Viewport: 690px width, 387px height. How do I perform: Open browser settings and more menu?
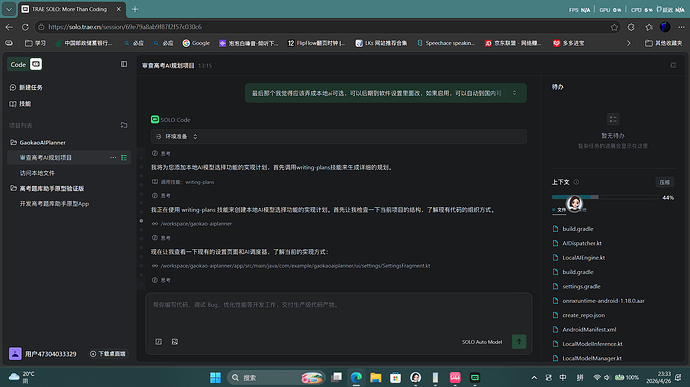click(681, 27)
